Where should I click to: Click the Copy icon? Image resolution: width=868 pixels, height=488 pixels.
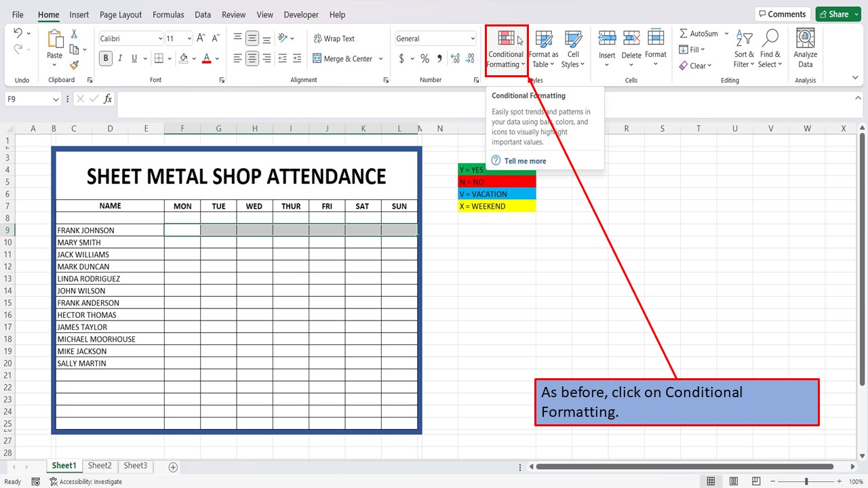[x=75, y=49]
